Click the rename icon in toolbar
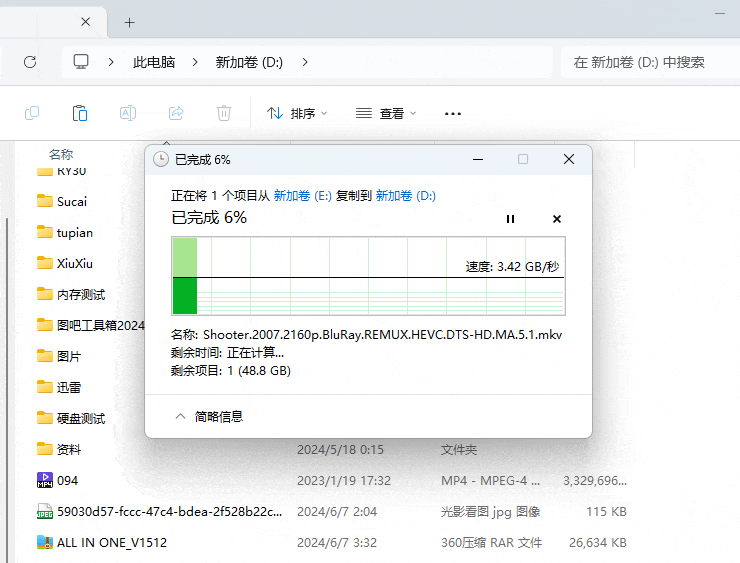This screenshot has width=740, height=563. (128, 113)
